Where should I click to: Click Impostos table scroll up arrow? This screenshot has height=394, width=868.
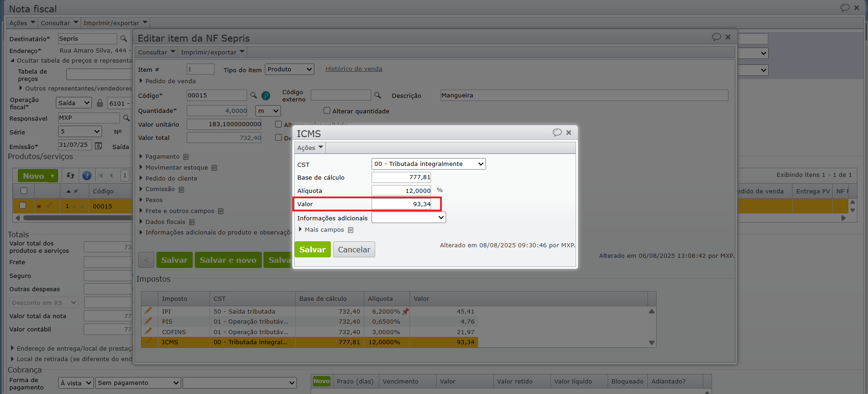coord(652,311)
